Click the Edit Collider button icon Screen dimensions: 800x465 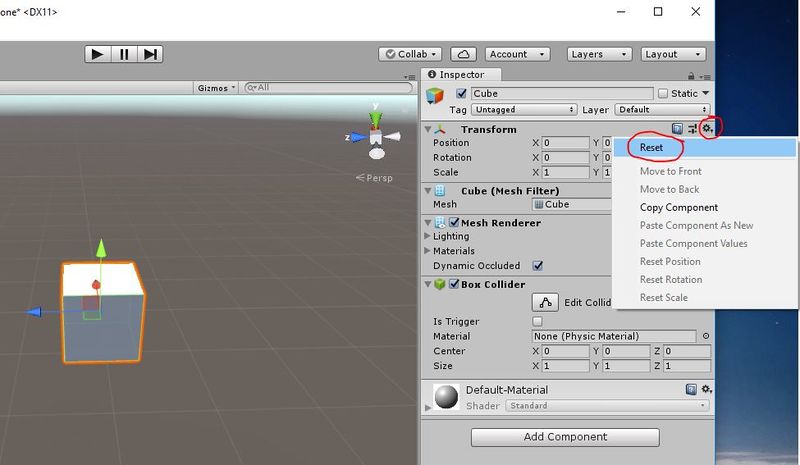[545, 303]
